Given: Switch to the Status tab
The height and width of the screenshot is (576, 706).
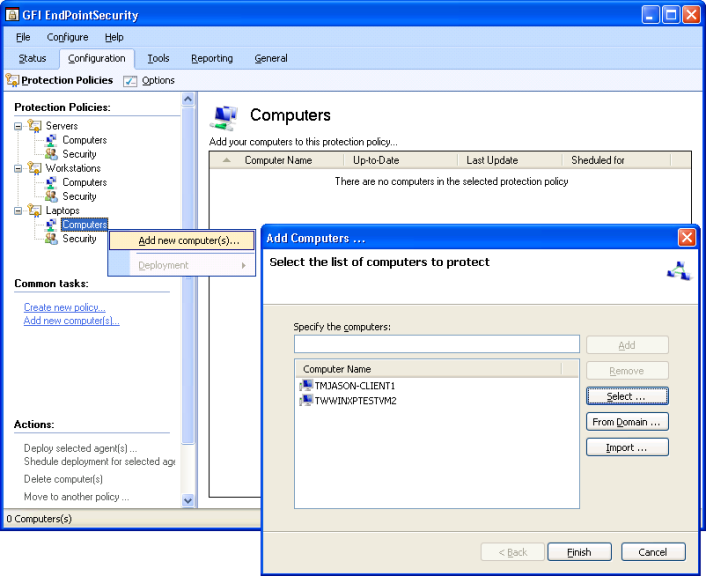Looking at the screenshot, I should 32,58.
